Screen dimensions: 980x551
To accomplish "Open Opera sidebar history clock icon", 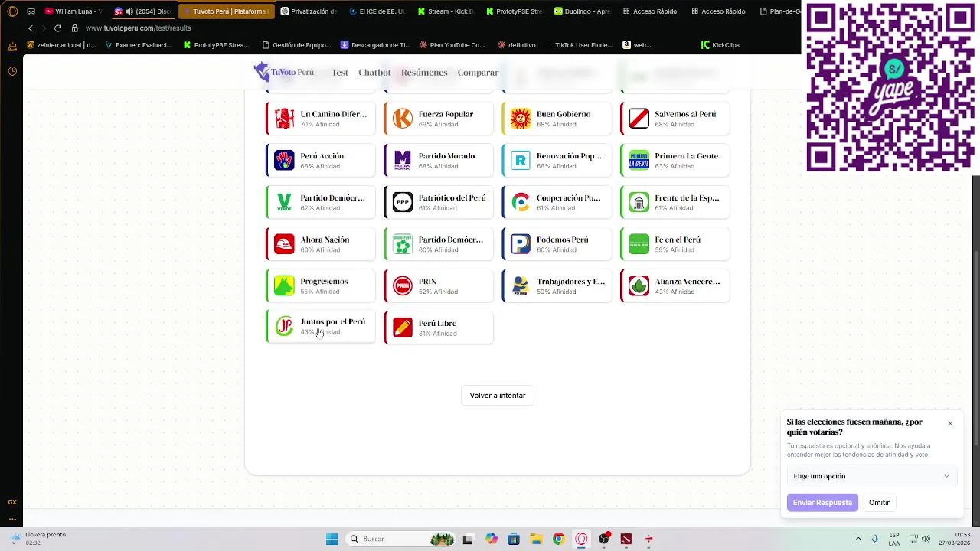I will 12,71.
